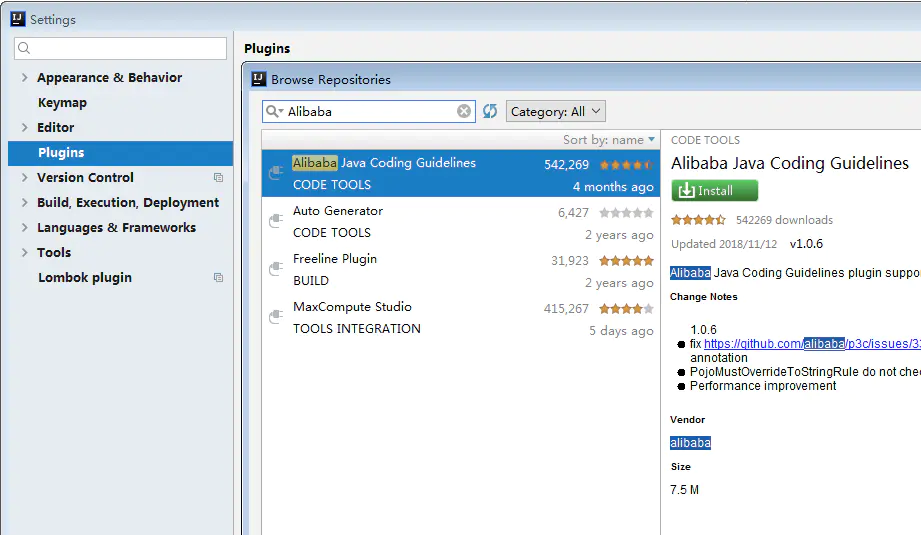Screen dimensions: 921x535
Task: Click star rating of Auto Generator row
Action: [x=626, y=213]
